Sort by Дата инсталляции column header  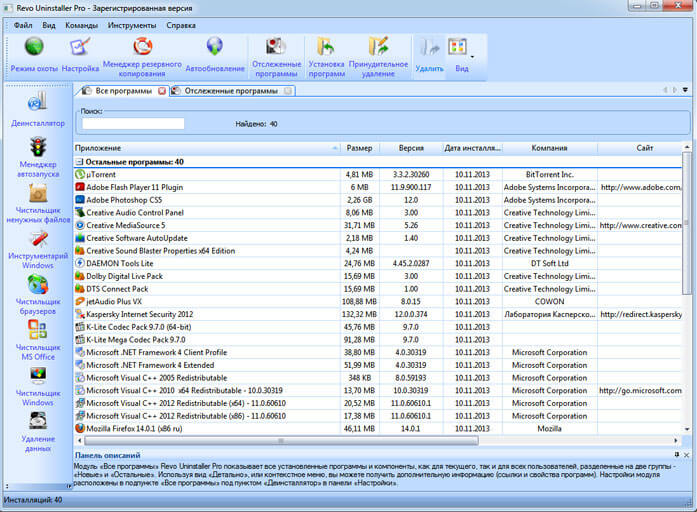473,148
